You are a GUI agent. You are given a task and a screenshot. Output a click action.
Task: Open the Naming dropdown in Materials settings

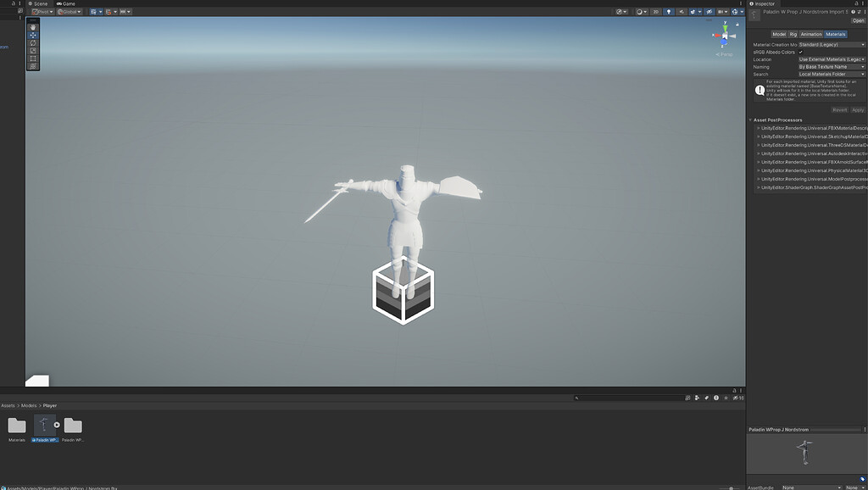tap(829, 66)
